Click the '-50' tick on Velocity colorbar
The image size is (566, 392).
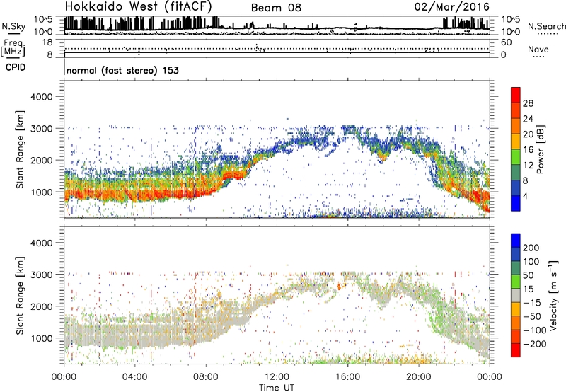[x=531, y=316]
